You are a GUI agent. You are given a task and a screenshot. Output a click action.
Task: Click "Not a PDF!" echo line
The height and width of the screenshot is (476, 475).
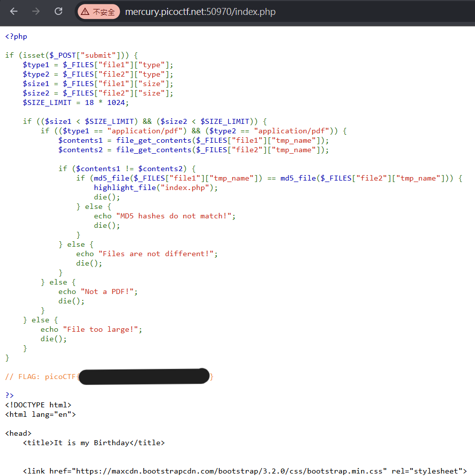[98, 291]
